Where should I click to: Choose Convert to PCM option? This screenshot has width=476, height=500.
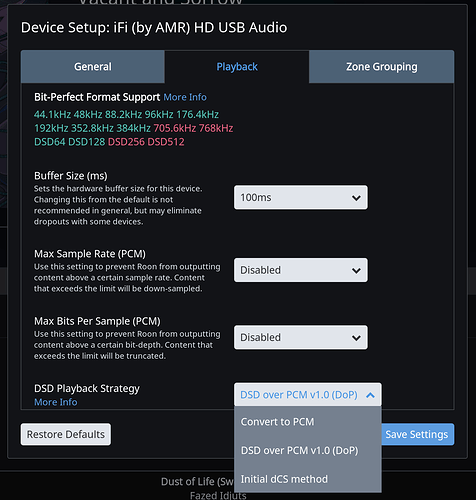click(x=308, y=422)
